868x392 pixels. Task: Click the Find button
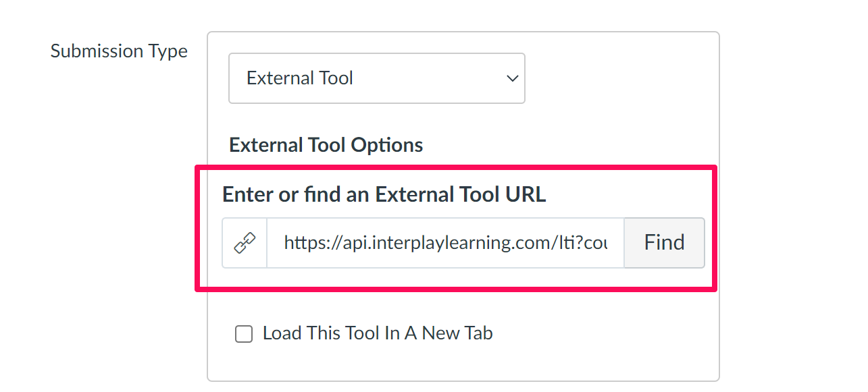click(x=664, y=243)
